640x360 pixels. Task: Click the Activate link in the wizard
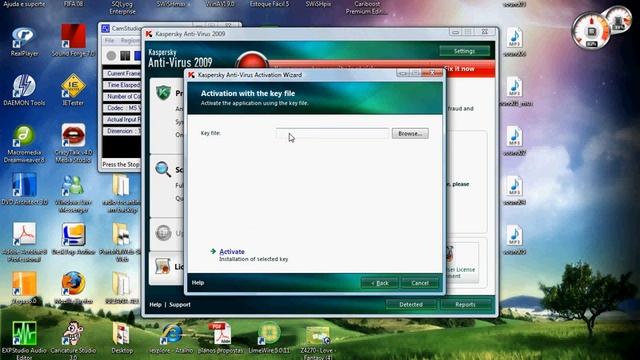(232, 251)
